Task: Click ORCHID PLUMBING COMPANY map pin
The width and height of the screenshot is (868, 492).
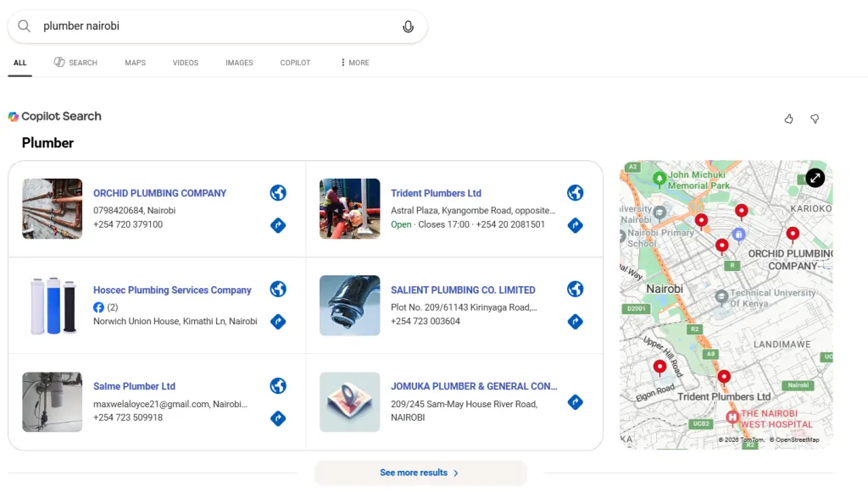Action: 793,235
